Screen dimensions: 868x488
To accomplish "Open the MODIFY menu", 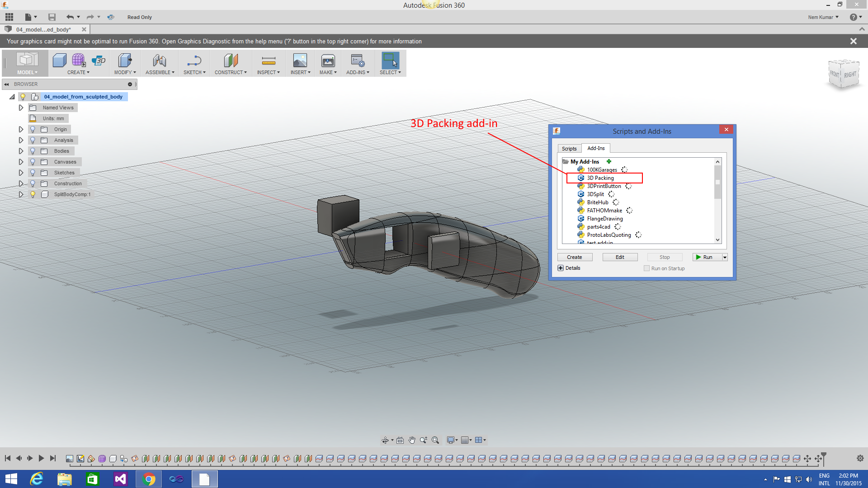I will (x=125, y=72).
